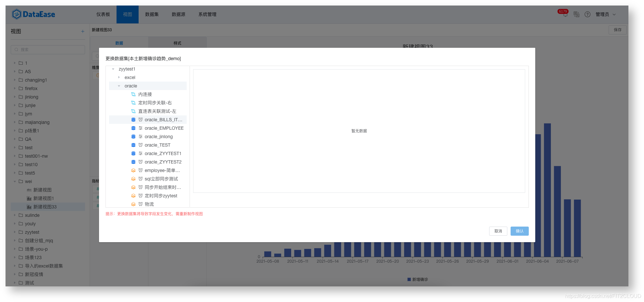Select the oracle_BILLS_IT… dataset
The image size is (644, 302).
click(x=148, y=120)
